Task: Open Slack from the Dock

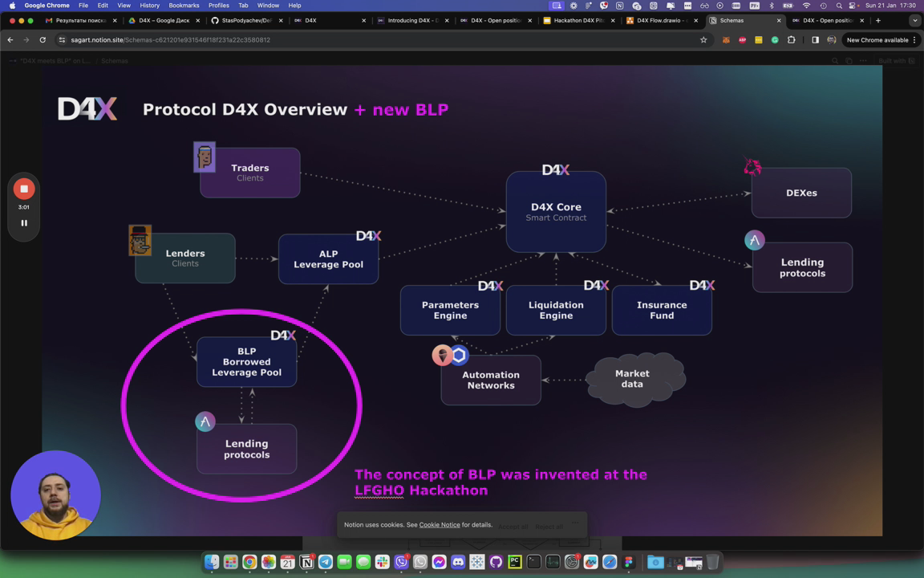Action: [383, 562]
